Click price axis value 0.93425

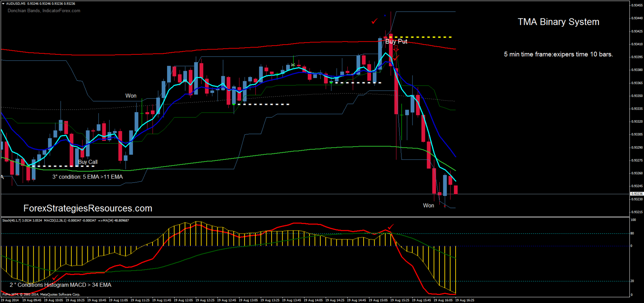pos(637,31)
